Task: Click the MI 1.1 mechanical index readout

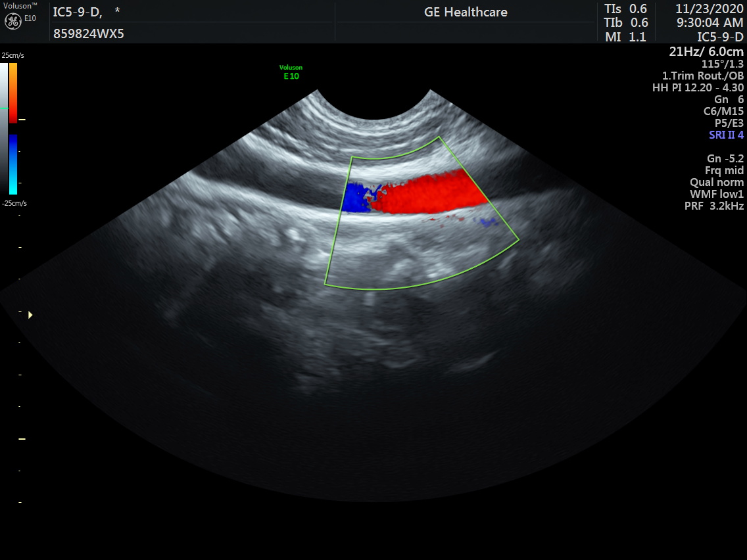Action: (x=625, y=37)
